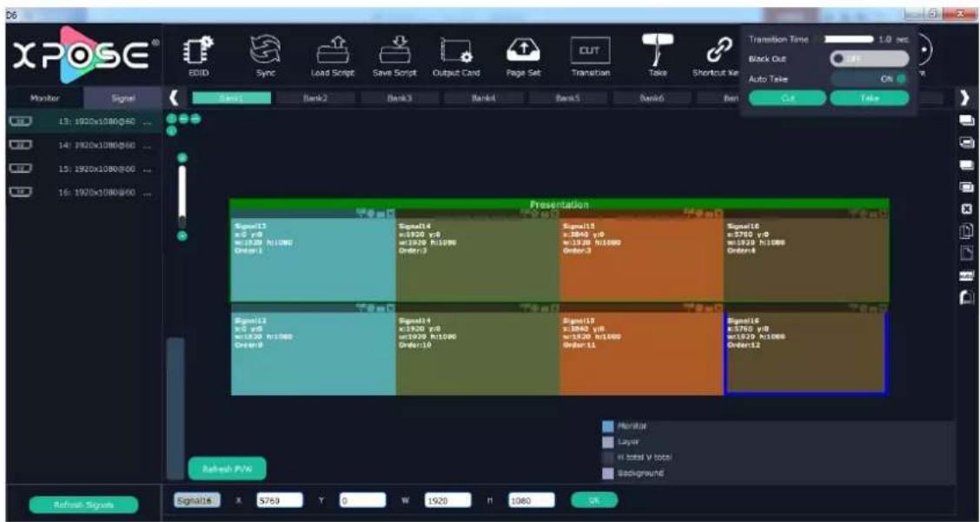The height and width of the screenshot is (522, 980).
Task: Open the Shortcut Key tool
Action: click(716, 56)
